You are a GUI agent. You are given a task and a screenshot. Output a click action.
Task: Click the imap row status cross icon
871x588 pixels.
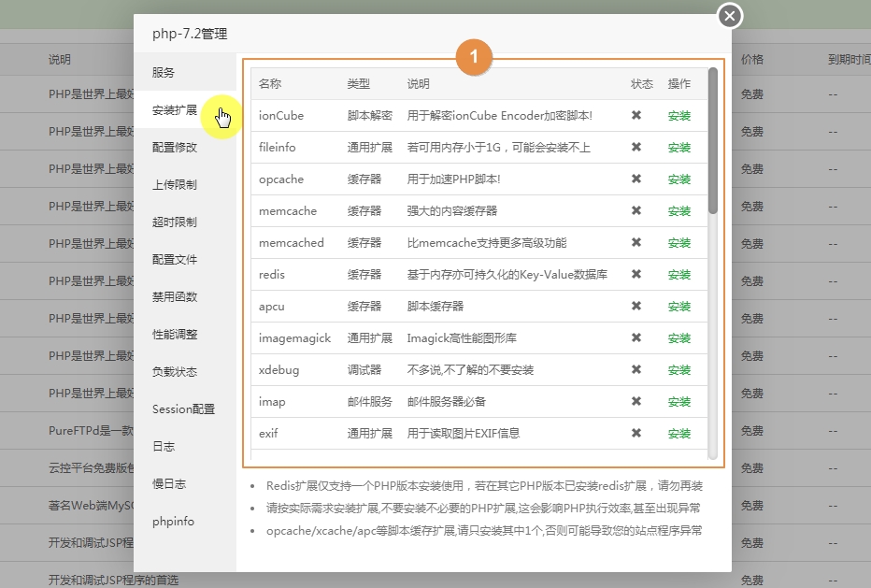635,401
